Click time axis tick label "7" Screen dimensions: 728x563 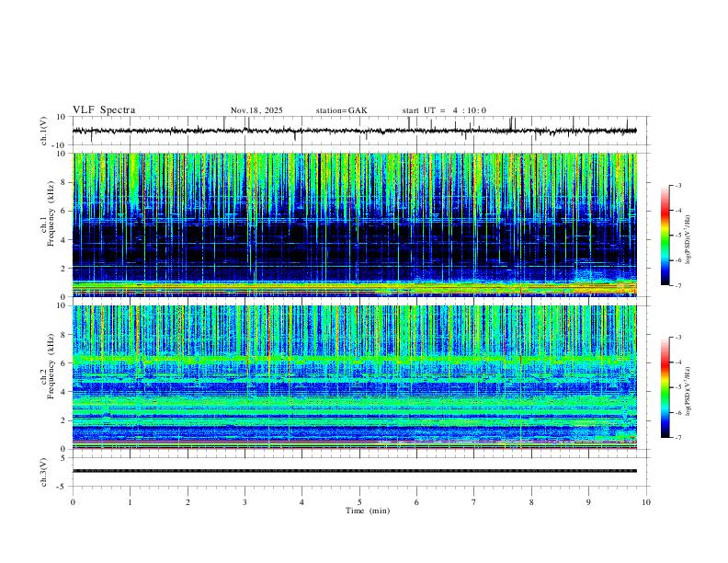474,502
